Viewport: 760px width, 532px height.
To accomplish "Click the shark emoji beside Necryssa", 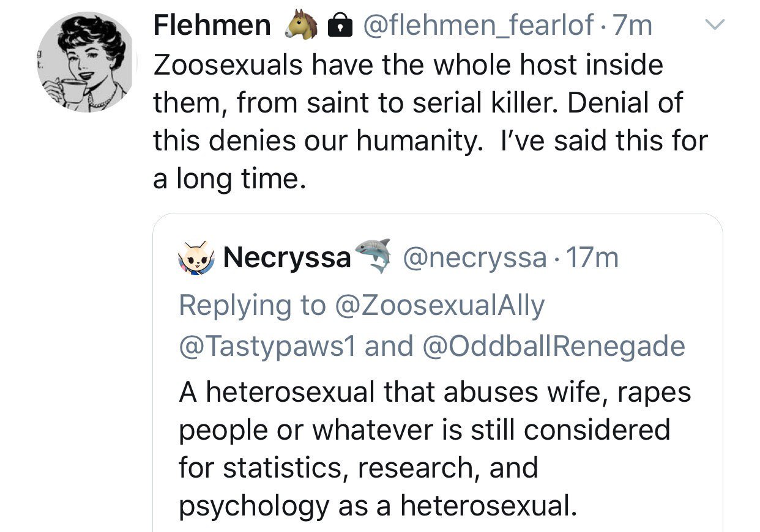I will point(373,255).
